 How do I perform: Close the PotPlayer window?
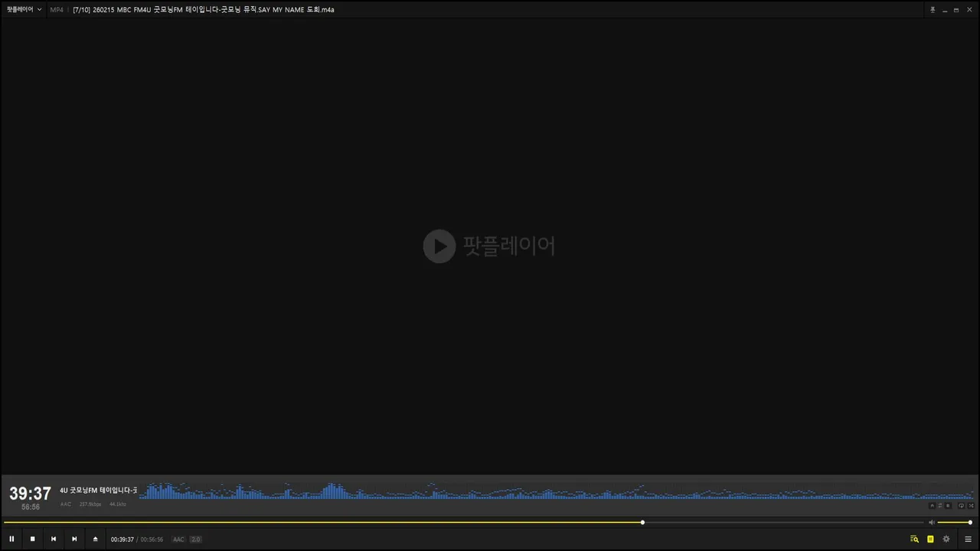point(969,10)
